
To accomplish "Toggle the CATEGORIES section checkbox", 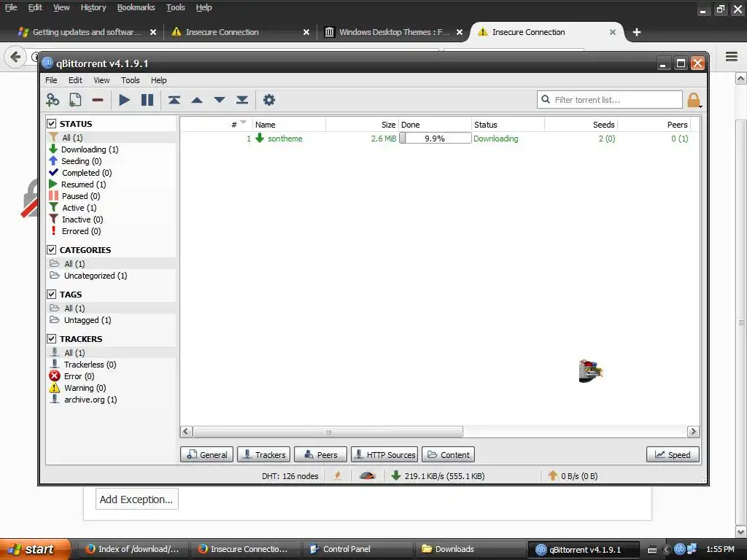I will click(x=52, y=249).
